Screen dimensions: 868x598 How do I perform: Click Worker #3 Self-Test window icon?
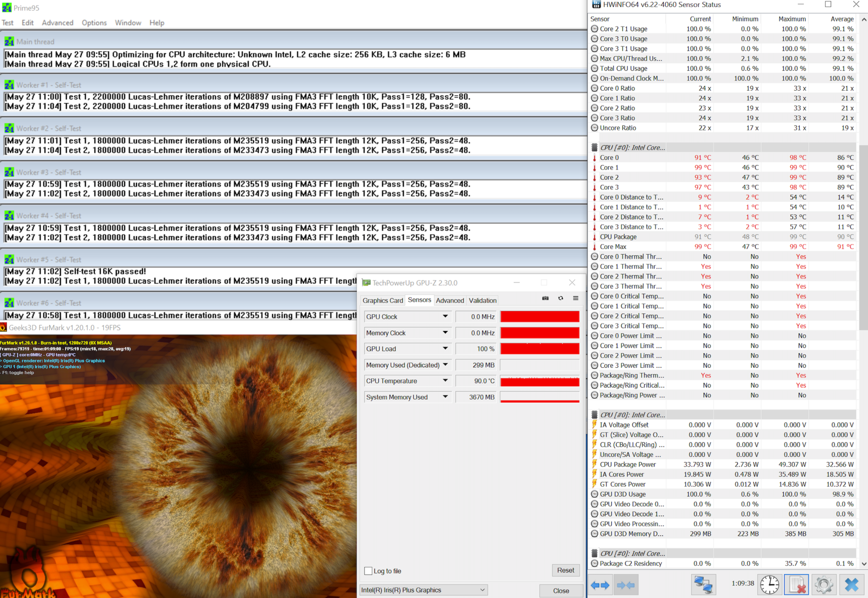(x=9, y=172)
